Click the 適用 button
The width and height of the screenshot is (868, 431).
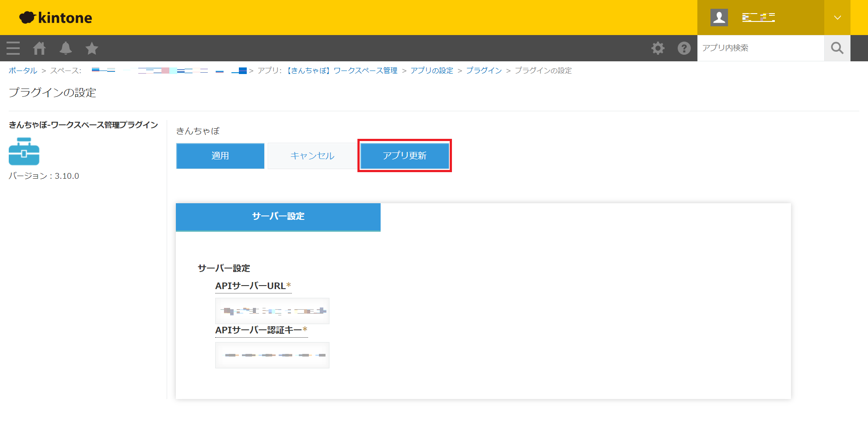(220, 156)
